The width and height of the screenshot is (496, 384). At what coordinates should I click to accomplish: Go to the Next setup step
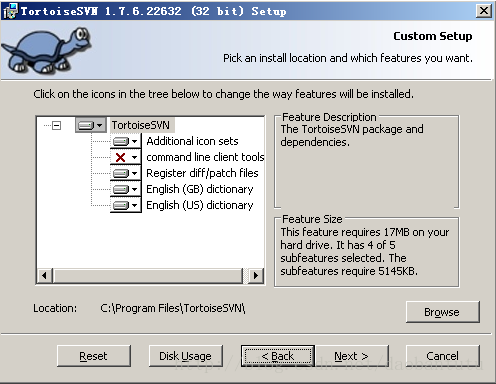pos(352,356)
